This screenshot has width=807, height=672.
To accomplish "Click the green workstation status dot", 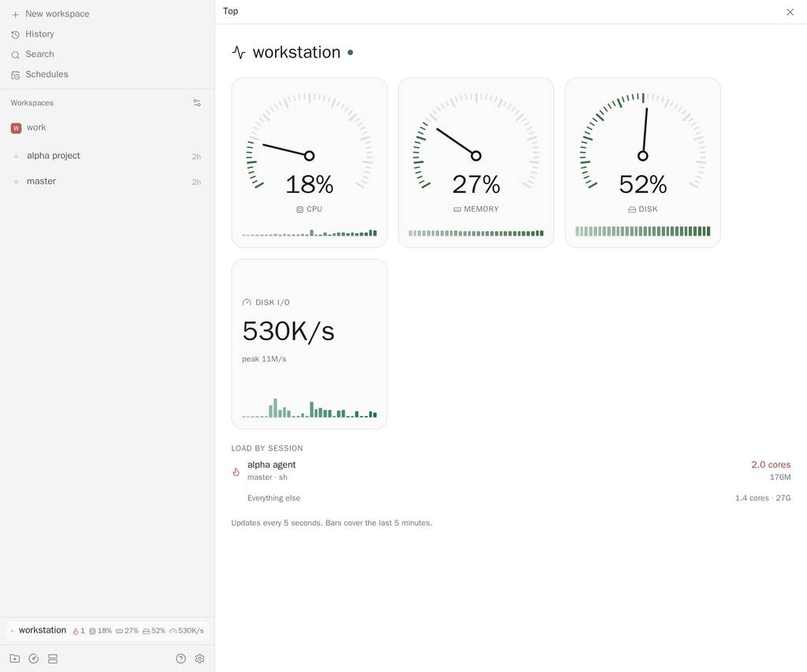I will pos(351,53).
